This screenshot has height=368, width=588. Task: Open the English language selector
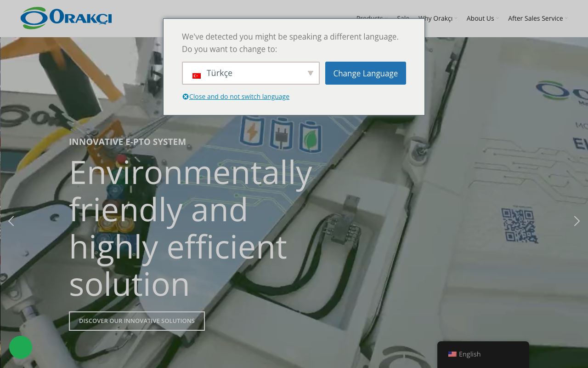point(483,354)
